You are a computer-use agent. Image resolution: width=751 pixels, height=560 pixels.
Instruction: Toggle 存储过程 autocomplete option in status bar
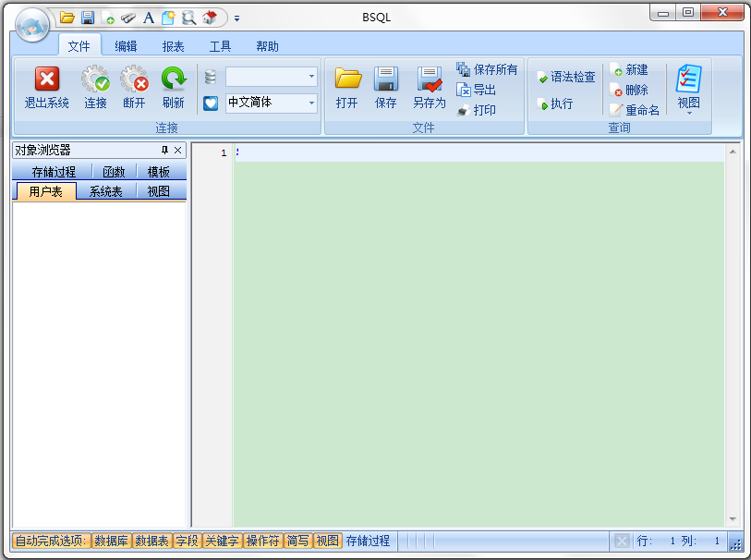(368, 542)
